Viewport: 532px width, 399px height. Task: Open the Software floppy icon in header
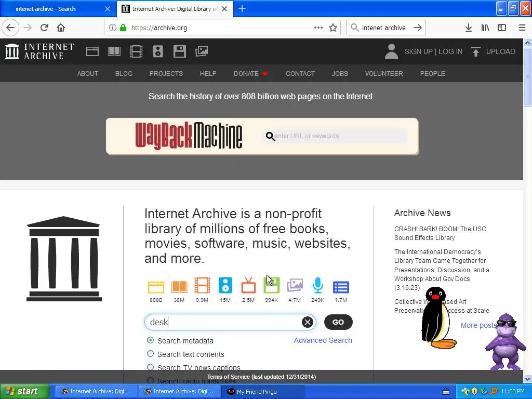click(179, 51)
